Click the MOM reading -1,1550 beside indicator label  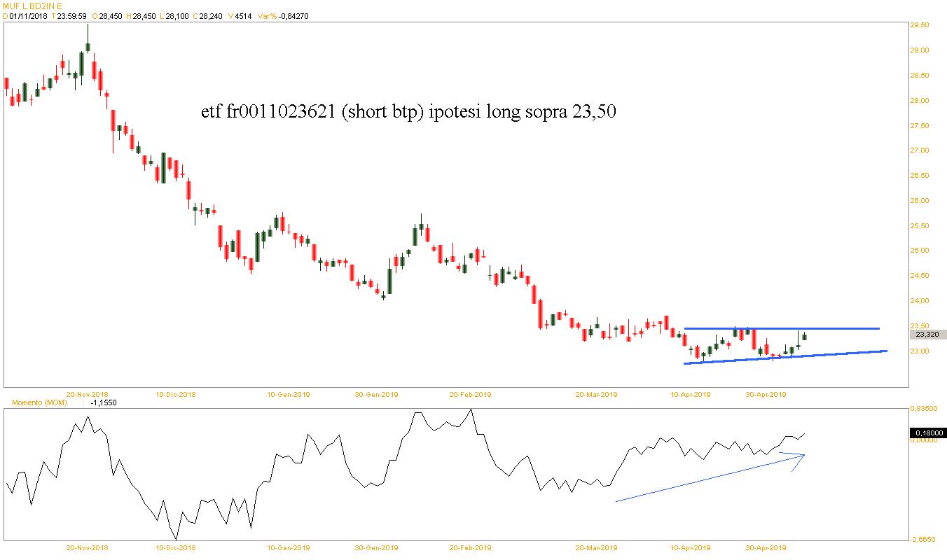pos(104,404)
